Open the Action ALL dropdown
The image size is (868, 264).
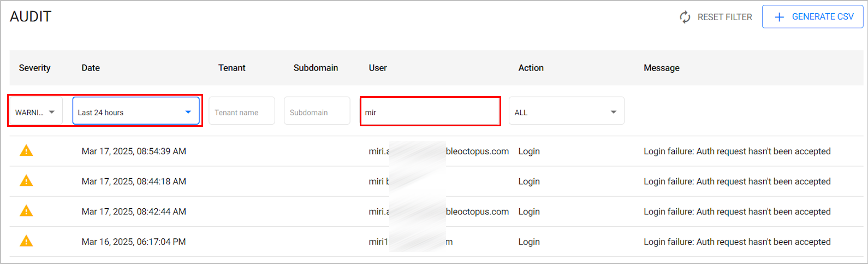(x=567, y=111)
